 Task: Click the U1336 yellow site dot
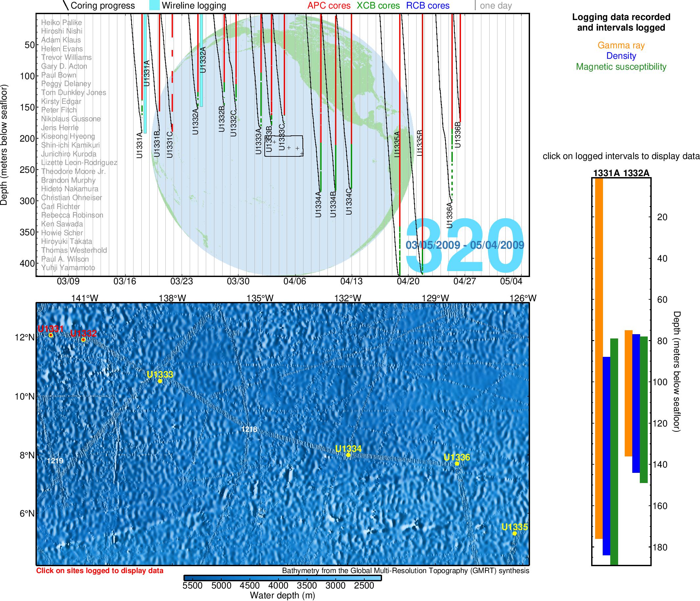pyautogui.click(x=457, y=464)
